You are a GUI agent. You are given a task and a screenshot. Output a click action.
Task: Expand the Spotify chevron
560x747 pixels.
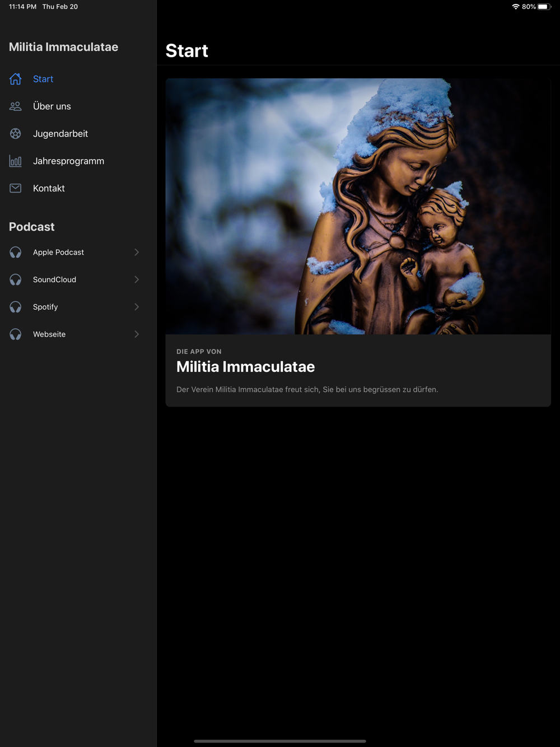click(x=137, y=307)
